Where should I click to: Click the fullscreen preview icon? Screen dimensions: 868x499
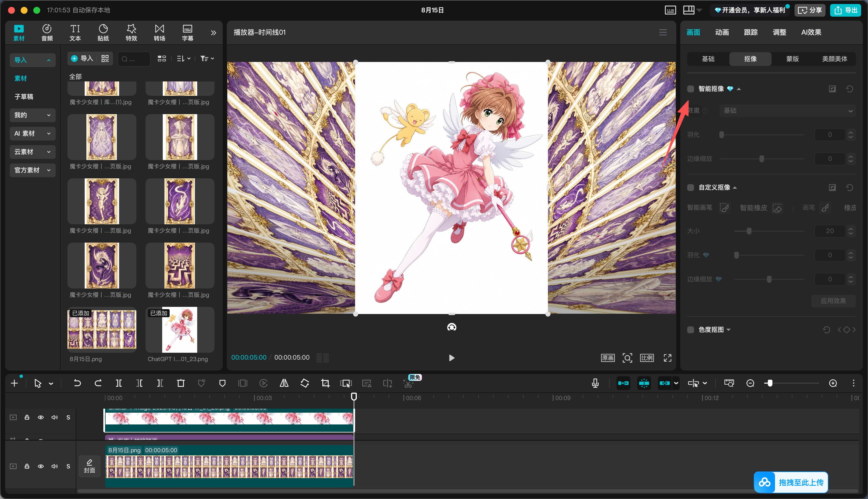pos(667,358)
